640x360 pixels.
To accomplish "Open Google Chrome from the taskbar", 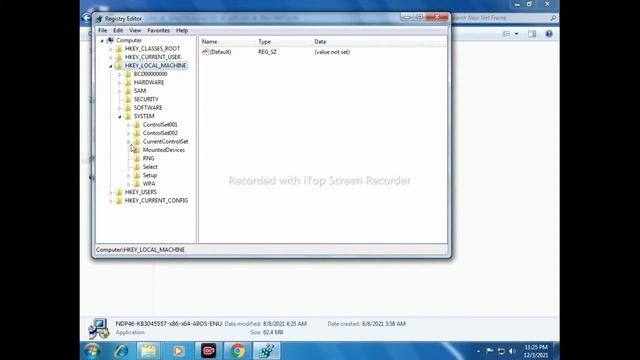I will point(238,351).
